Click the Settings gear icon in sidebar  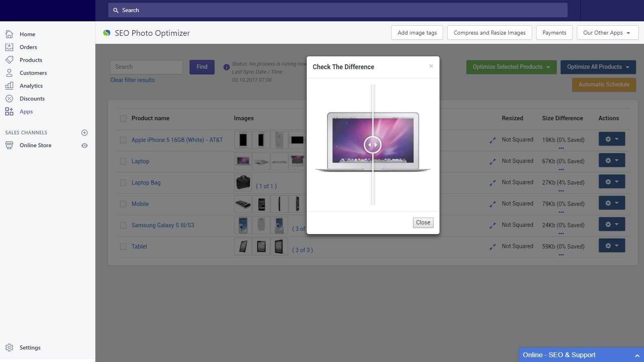(9, 348)
